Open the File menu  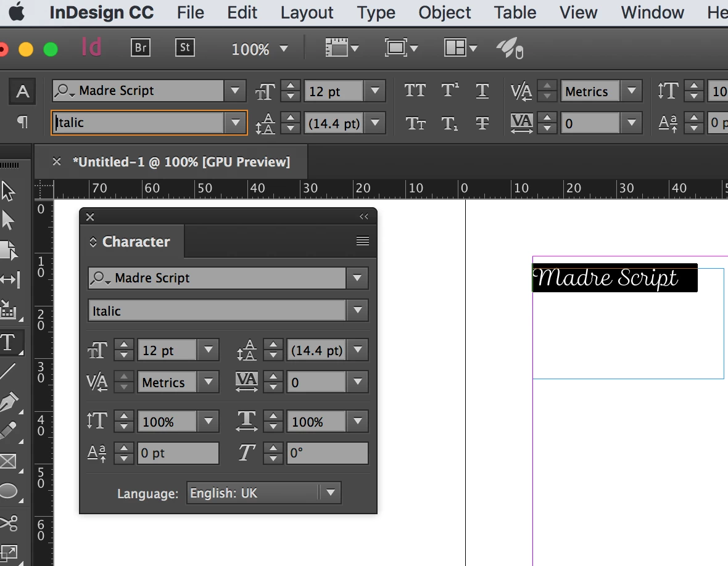click(x=191, y=12)
